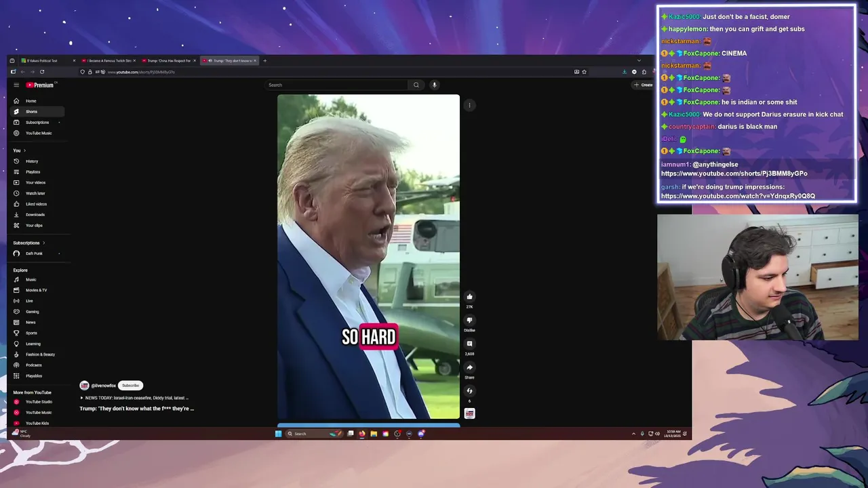This screenshot has width=868, height=488.
Task: Open the NEWS TODAY linked video
Action: (x=136, y=398)
